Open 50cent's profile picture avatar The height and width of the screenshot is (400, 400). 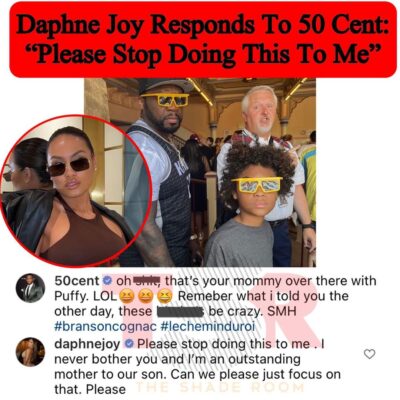30,288
